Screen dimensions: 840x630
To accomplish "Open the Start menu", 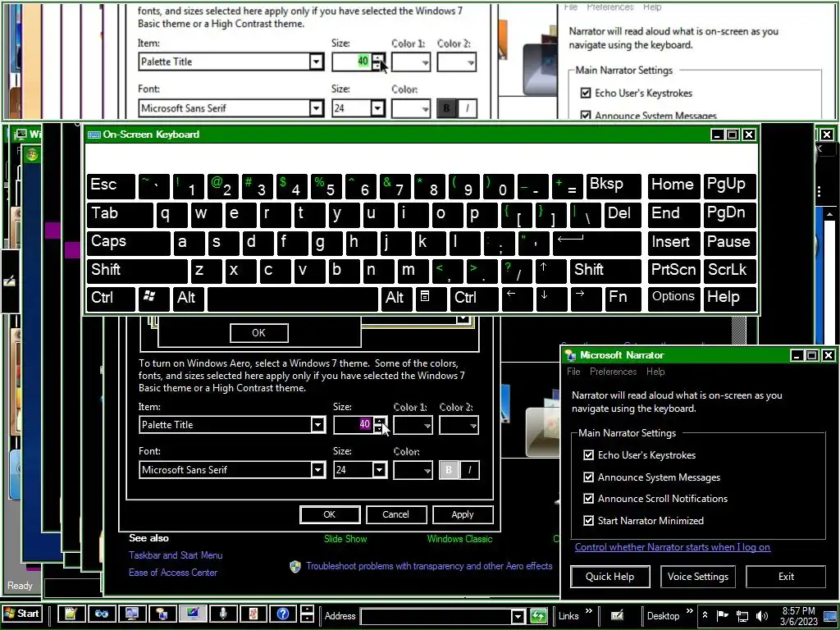I will click(21, 614).
